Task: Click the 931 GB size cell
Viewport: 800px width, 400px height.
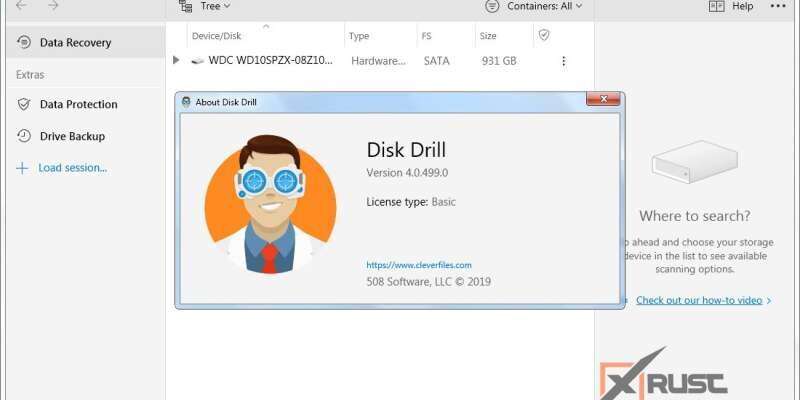Action: tap(499, 61)
